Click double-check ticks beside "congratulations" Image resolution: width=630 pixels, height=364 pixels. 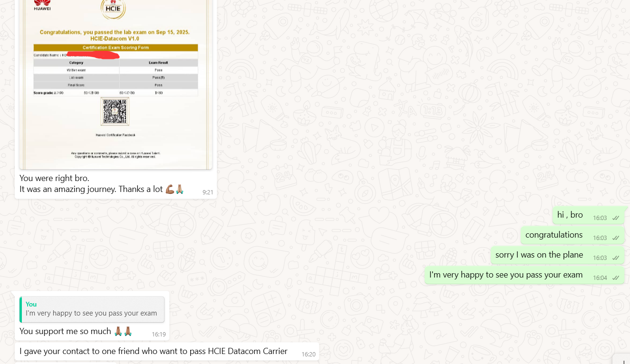[x=615, y=238]
